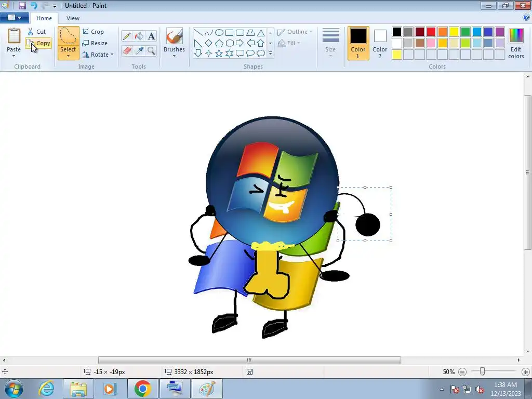
Task: Open the Windows Start menu orb
Action: click(14, 389)
